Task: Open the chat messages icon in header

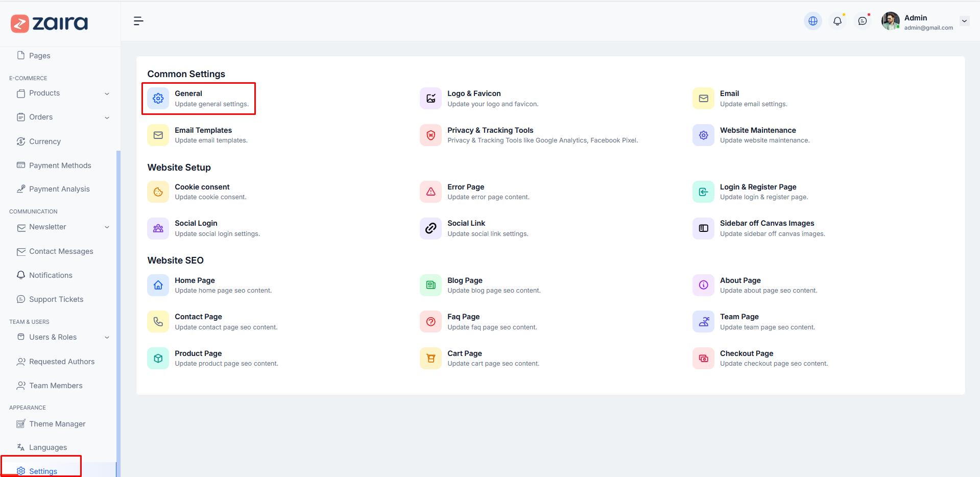Action: 863,21
